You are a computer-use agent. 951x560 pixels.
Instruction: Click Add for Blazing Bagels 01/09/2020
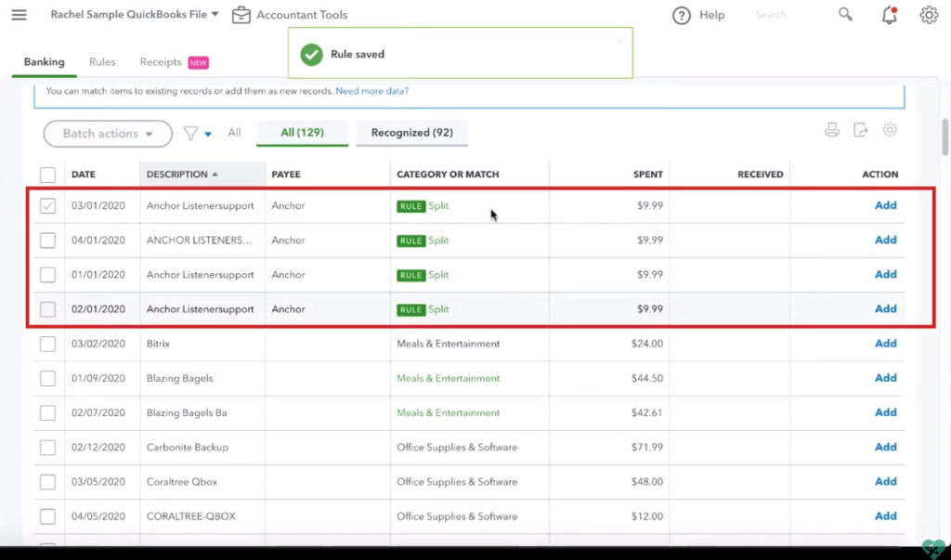click(x=885, y=378)
